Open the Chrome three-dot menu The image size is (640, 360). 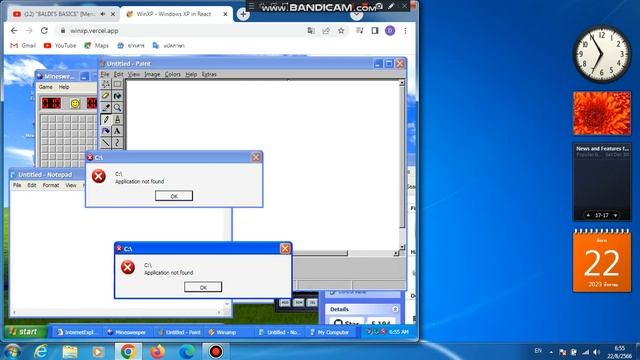(405, 31)
